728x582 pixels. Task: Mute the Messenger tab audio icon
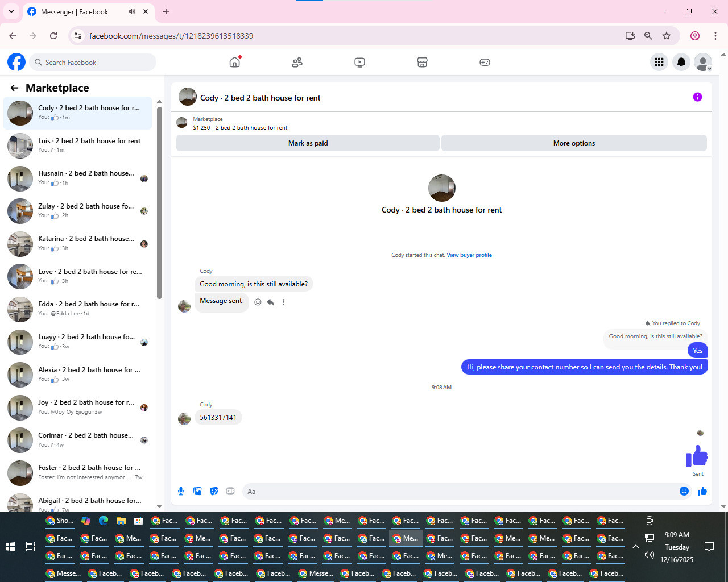click(x=132, y=11)
